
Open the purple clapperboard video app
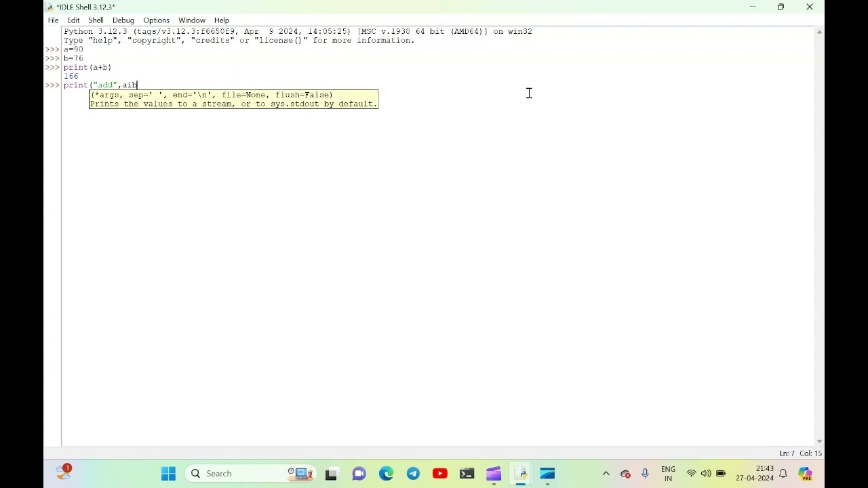pyautogui.click(x=494, y=474)
